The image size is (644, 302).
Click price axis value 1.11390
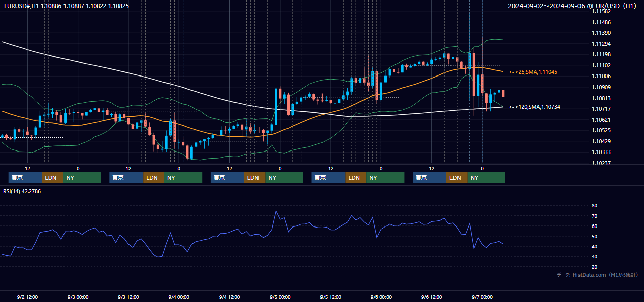[601, 33]
